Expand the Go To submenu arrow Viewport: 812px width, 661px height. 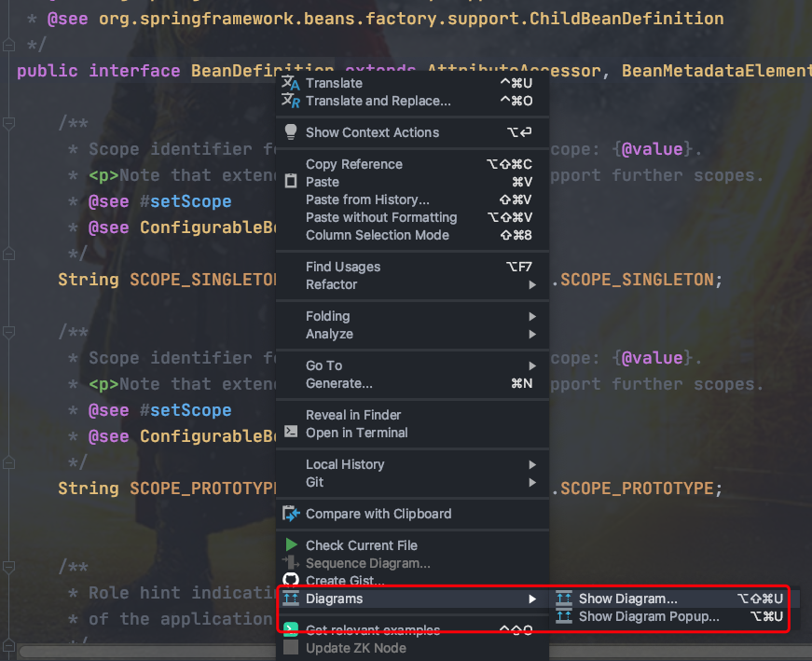click(531, 365)
